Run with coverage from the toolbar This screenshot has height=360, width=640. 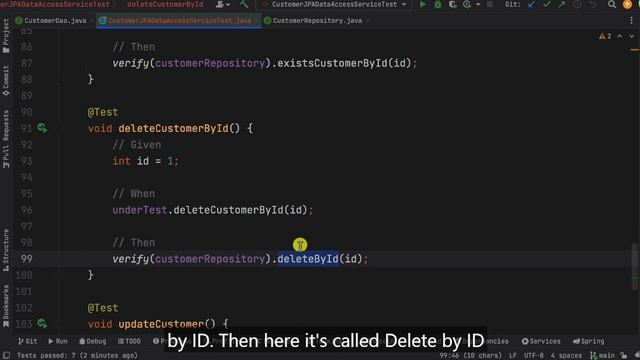pyautogui.click(x=452, y=4)
